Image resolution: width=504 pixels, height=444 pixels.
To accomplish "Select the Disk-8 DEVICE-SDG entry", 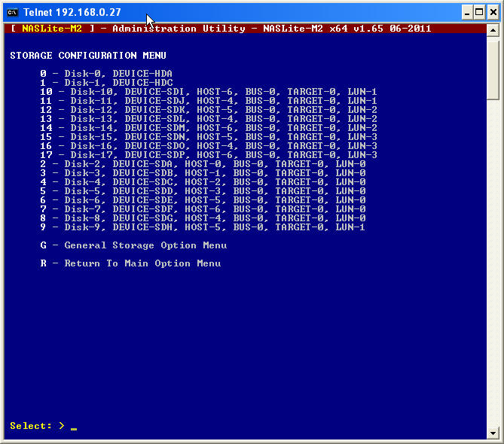I will point(203,217).
